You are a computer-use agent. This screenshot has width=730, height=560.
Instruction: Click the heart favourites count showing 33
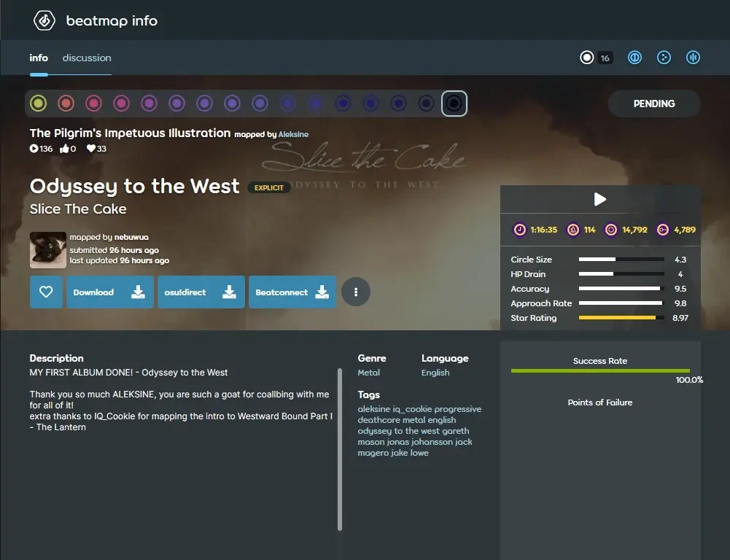coord(96,149)
